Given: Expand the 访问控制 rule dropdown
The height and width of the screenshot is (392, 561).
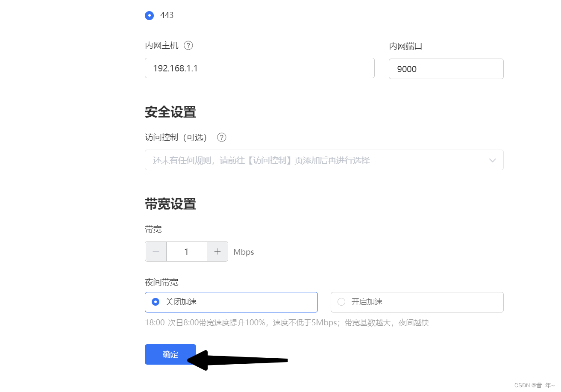Looking at the screenshot, I should pyautogui.click(x=324, y=160).
